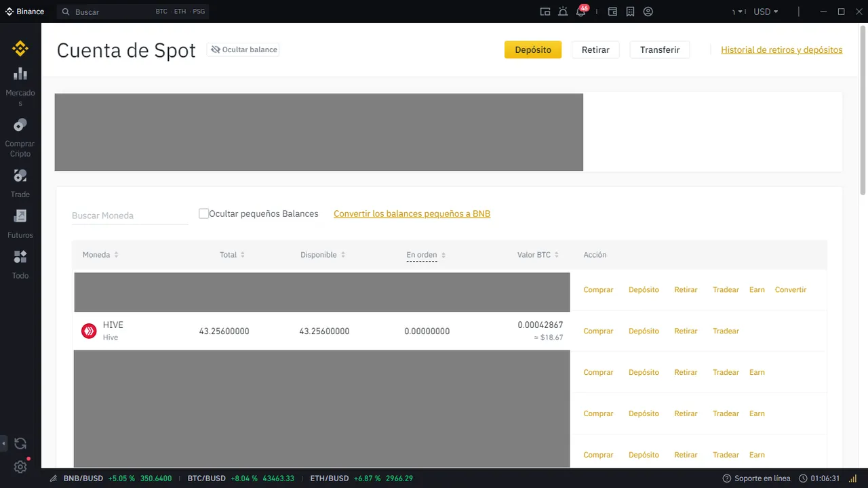Click Depósito in the HIVE row
The width and height of the screenshot is (868, 488).
tap(644, 331)
